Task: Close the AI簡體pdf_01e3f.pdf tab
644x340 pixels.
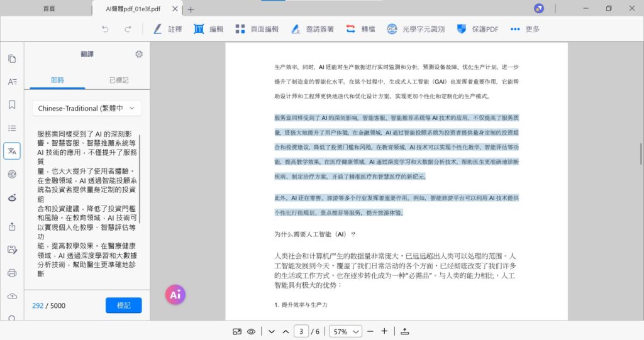Action: (175, 9)
